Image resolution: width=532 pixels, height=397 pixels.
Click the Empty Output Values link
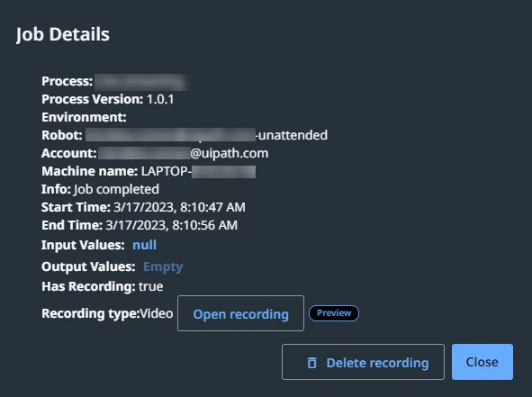pos(163,267)
